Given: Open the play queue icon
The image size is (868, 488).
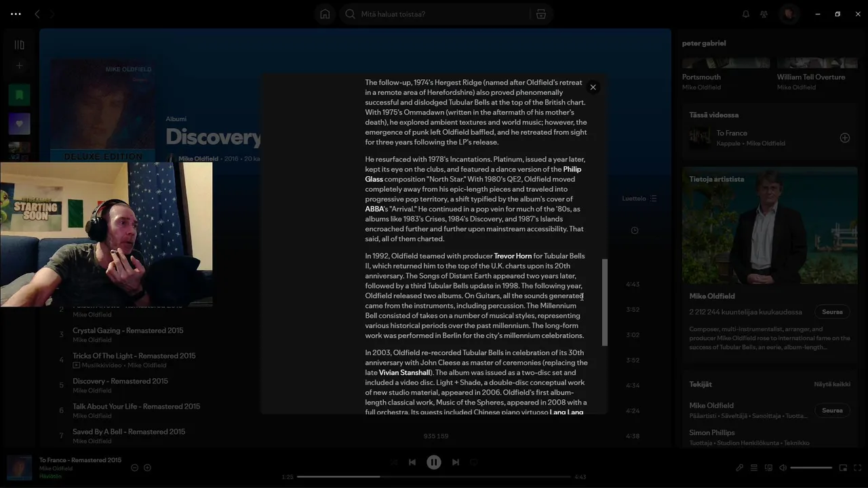Looking at the screenshot, I should point(754,468).
